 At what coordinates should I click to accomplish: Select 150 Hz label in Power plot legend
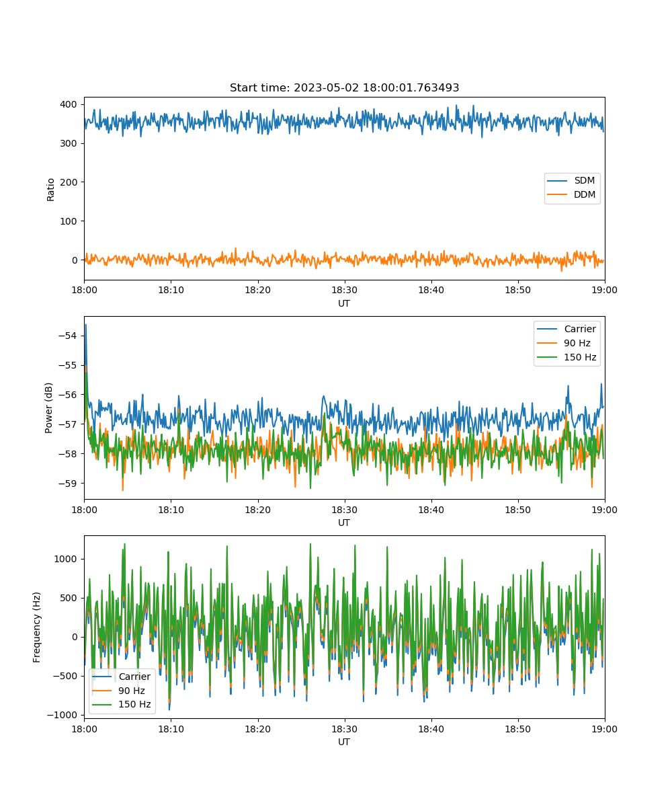(580, 357)
